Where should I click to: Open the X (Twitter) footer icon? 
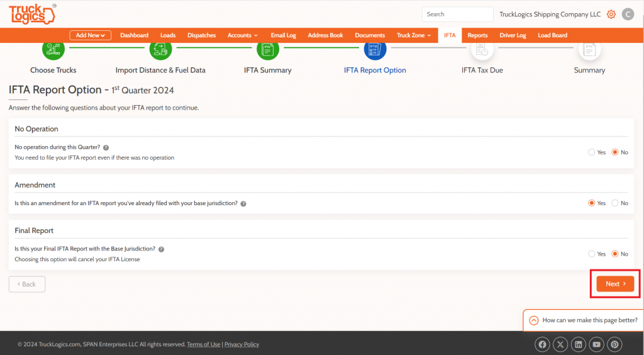click(560, 344)
